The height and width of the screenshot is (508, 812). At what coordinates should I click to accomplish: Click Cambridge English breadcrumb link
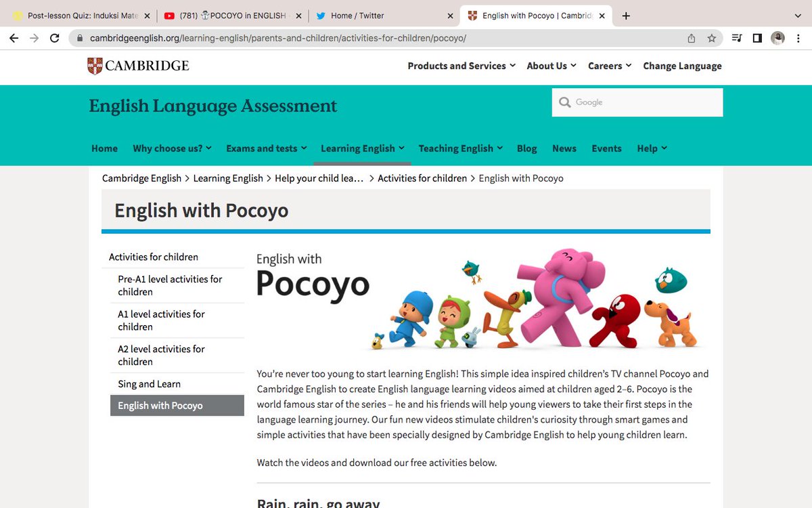pos(141,178)
